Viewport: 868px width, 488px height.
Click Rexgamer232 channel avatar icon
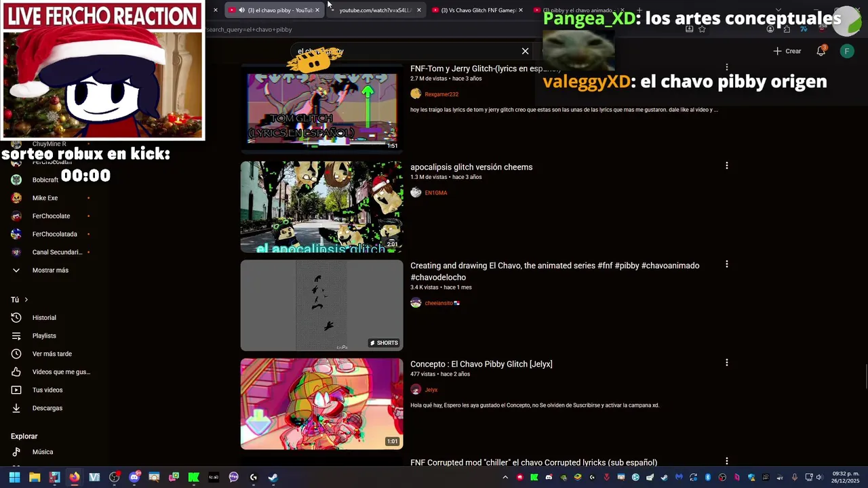[416, 94]
